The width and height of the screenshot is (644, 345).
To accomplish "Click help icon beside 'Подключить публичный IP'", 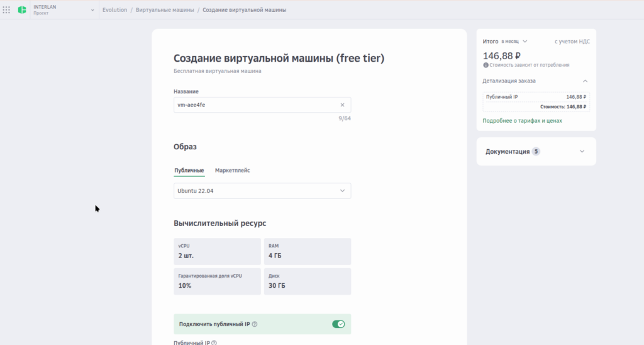I will [x=255, y=324].
